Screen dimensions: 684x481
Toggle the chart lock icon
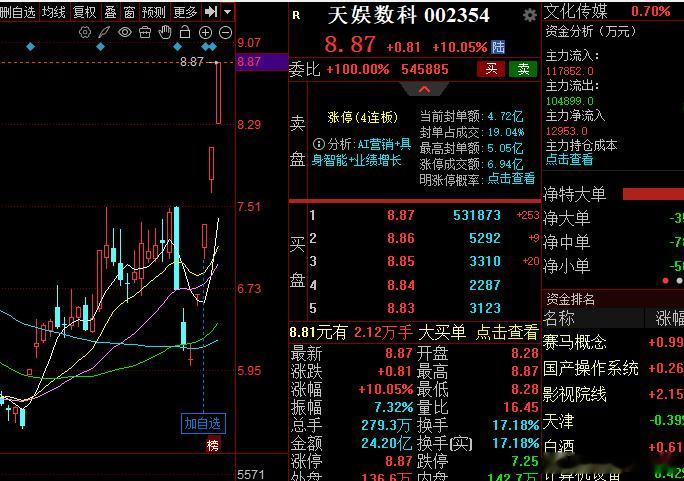[x=185, y=32]
